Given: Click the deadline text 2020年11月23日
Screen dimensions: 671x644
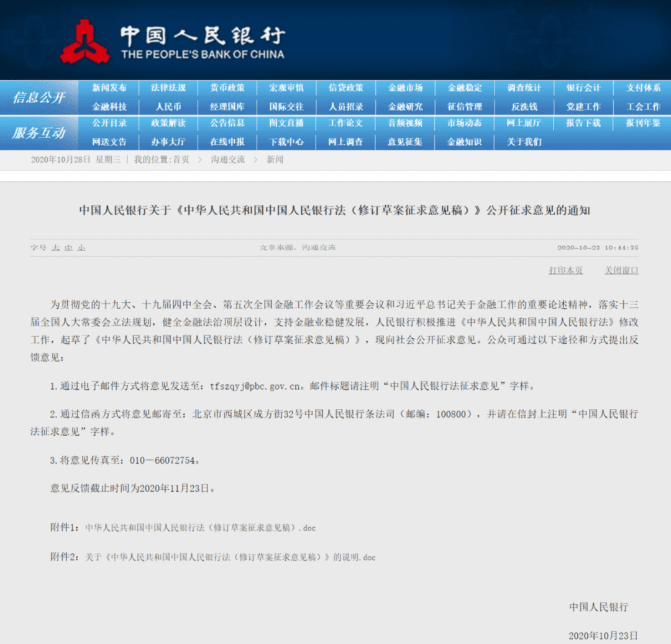Looking at the screenshot, I should pyautogui.click(x=174, y=489).
